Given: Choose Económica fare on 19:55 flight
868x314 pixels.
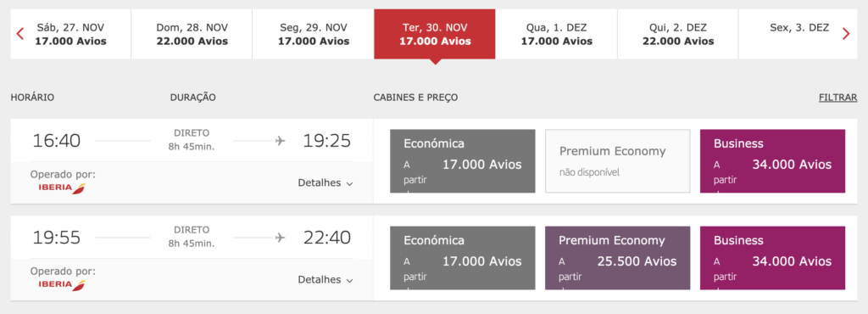Looking at the screenshot, I should (463, 258).
